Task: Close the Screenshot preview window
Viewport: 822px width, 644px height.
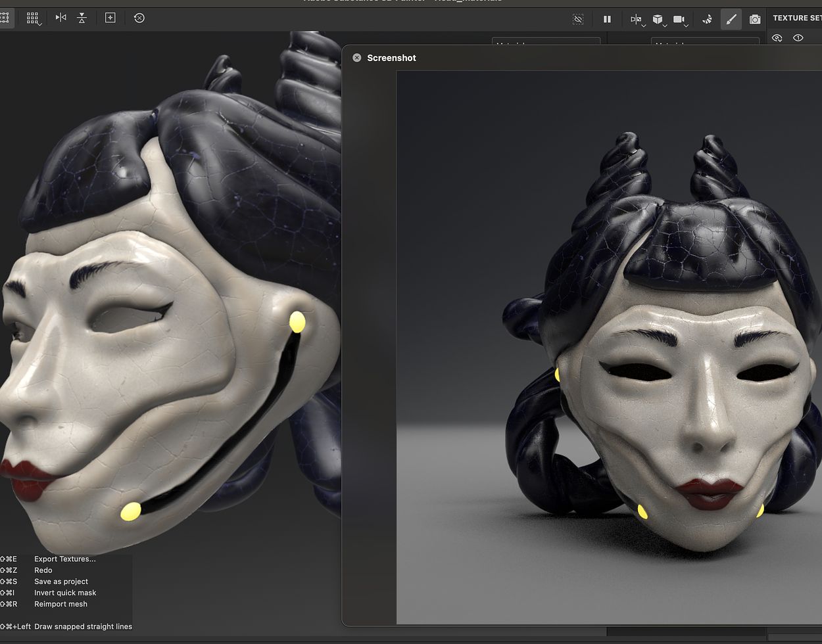Action: (x=357, y=58)
